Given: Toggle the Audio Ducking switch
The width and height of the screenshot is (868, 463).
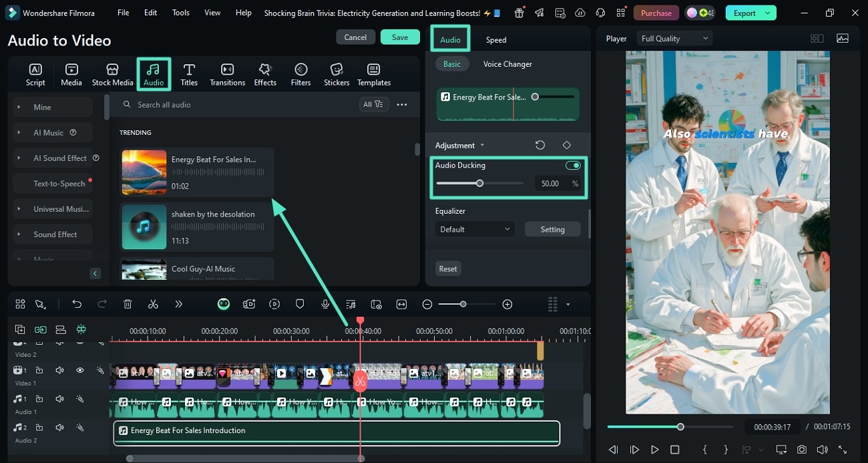Looking at the screenshot, I should (x=573, y=165).
